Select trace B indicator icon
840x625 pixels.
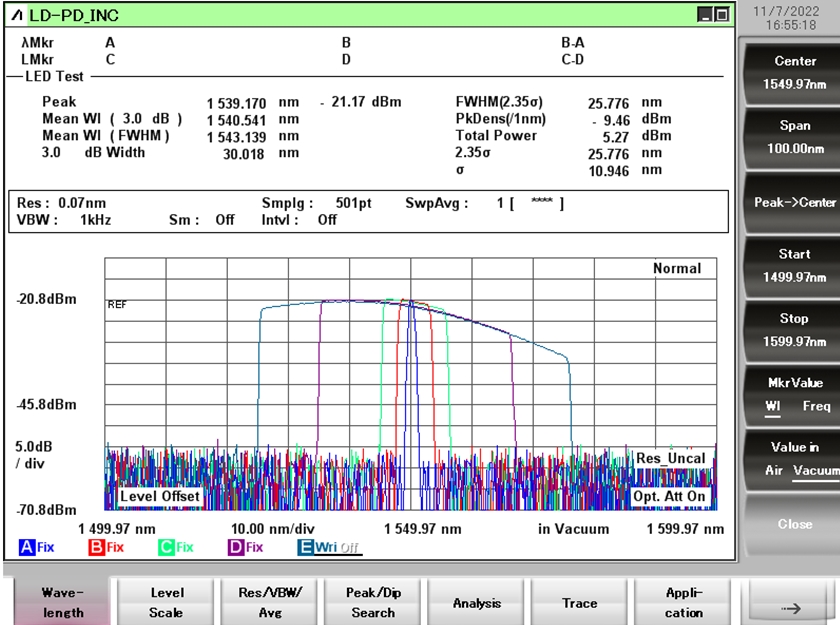[97, 547]
